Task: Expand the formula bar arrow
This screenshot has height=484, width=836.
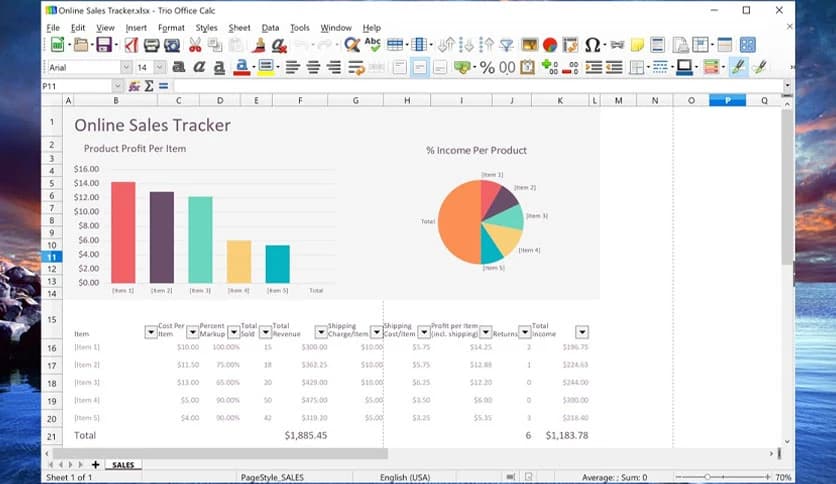Action: 787,86
